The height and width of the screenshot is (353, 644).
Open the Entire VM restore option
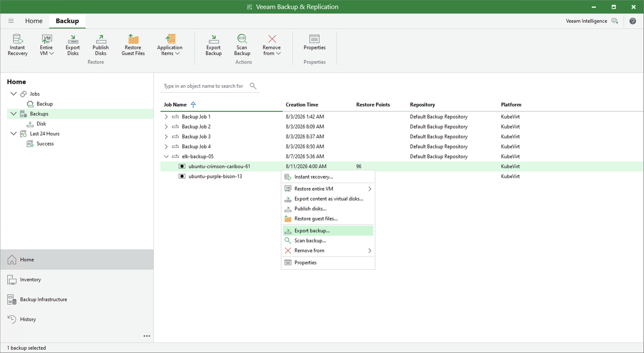(47, 45)
